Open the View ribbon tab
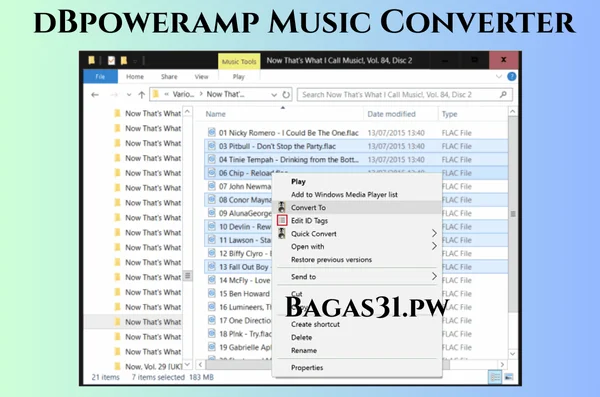 (x=201, y=77)
